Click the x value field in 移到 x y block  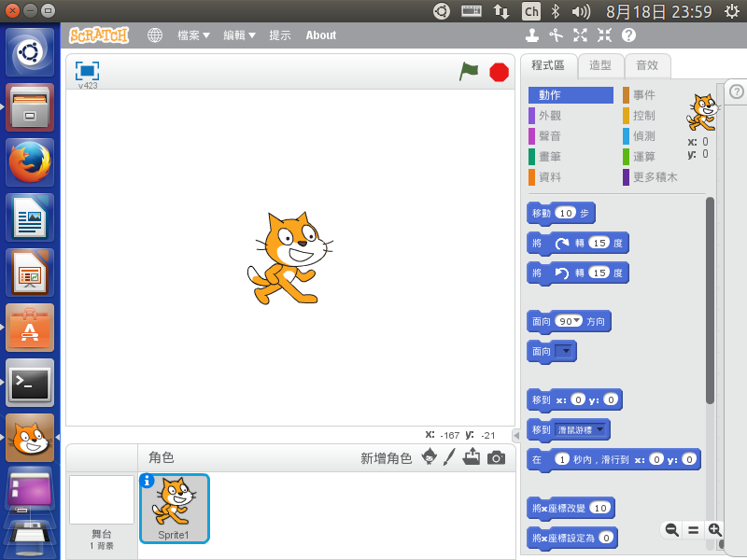(578, 399)
